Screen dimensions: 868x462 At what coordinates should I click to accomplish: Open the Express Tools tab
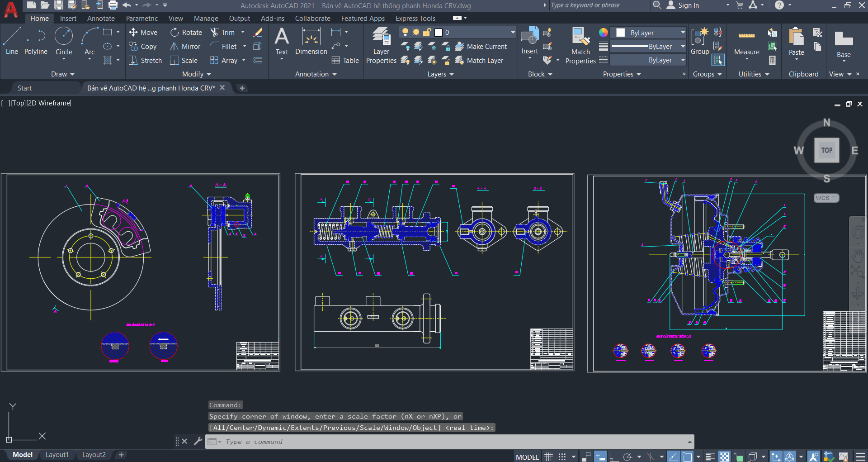pyautogui.click(x=415, y=19)
